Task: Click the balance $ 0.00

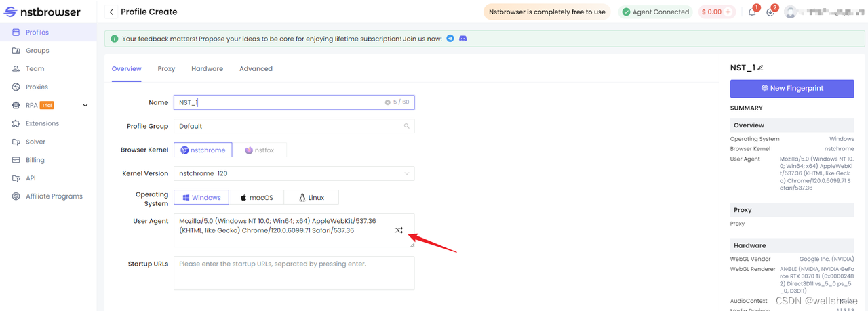Action: (x=711, y=12)
